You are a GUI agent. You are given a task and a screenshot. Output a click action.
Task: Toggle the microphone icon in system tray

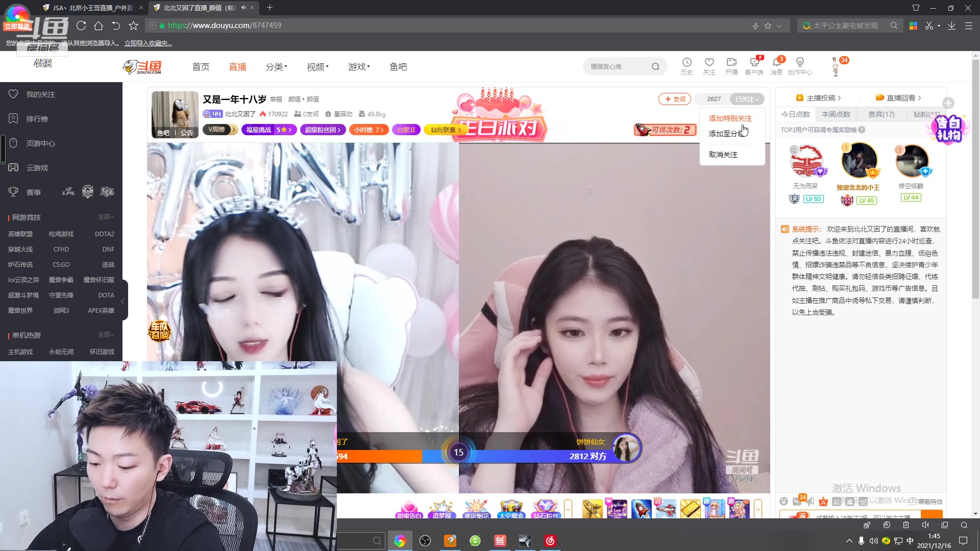pyautogui.click(x=861, y=541)
